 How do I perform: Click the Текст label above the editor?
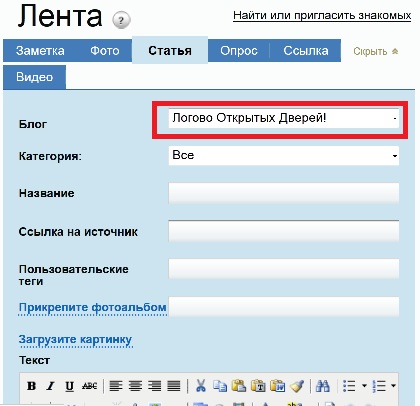coord(34,360)
